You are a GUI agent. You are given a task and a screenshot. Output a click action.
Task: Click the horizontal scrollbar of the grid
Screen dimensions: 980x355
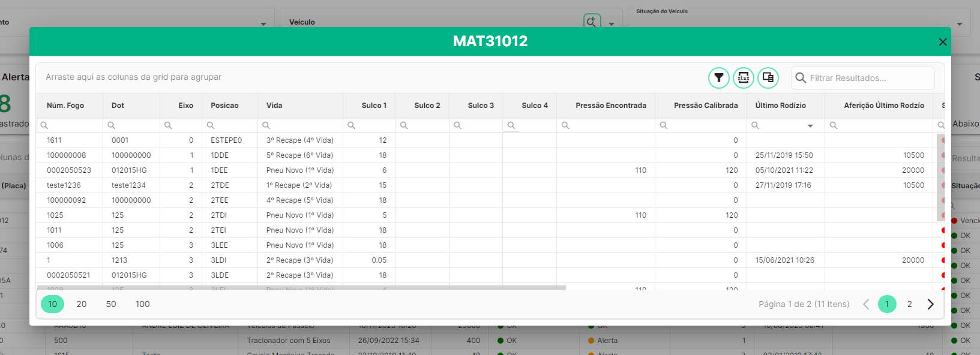point(301,288)
